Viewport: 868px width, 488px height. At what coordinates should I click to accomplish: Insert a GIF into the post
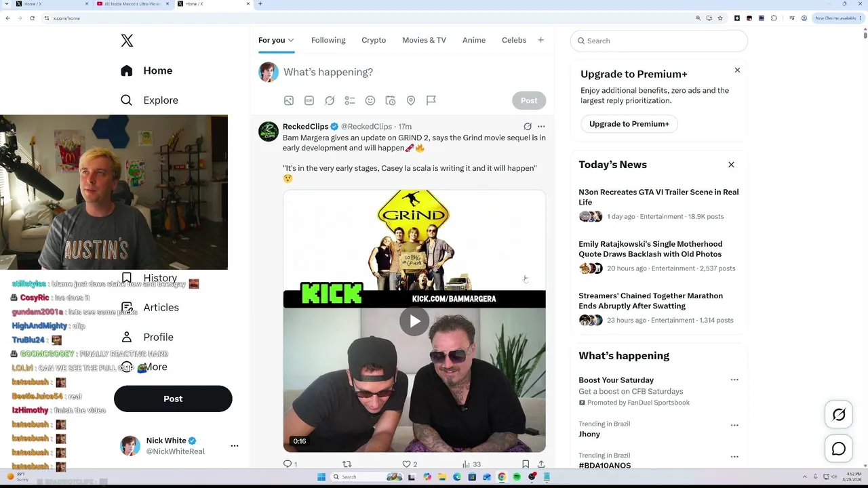[309, 100]
